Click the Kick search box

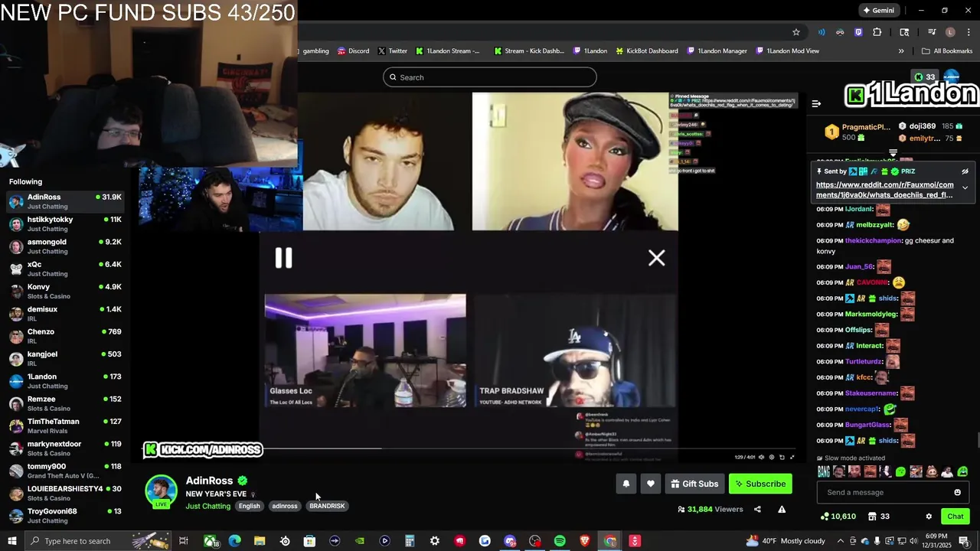click(490, 77)
